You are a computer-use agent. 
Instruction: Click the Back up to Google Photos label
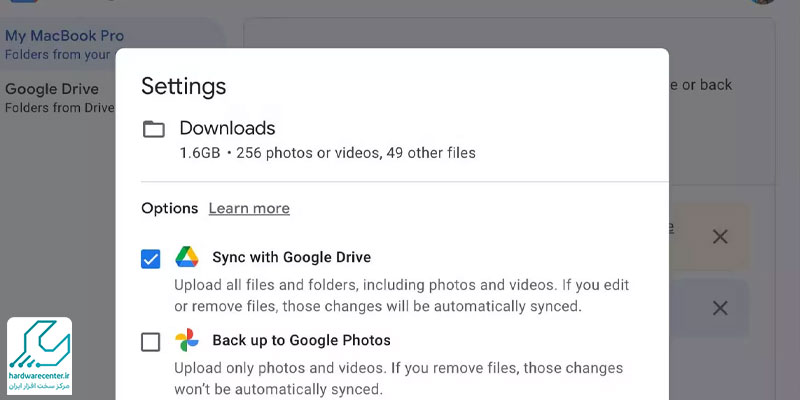coord(302,340)
